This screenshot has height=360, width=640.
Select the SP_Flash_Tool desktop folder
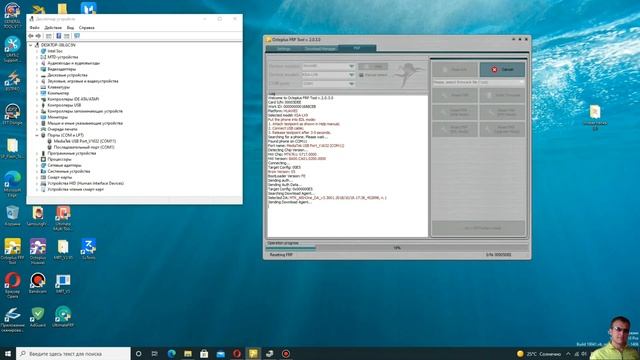tap(12, 149)
